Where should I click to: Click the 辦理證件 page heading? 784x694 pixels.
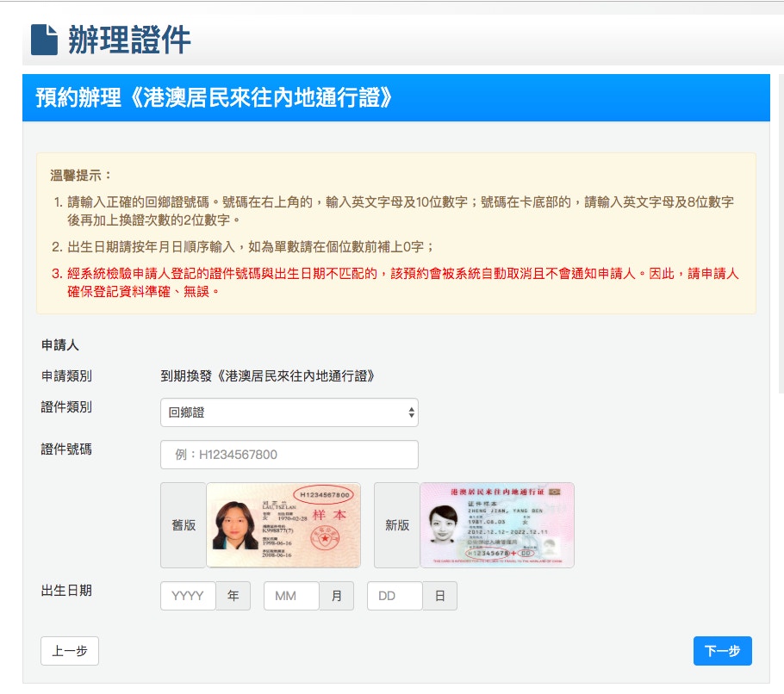[x=129, y=40]
